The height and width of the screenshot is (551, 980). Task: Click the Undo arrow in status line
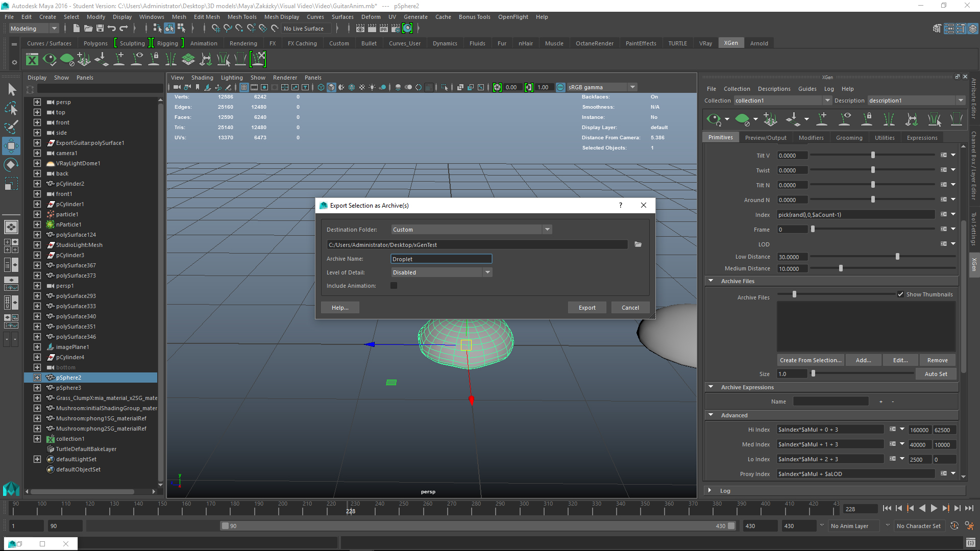[x=112, y=29]
